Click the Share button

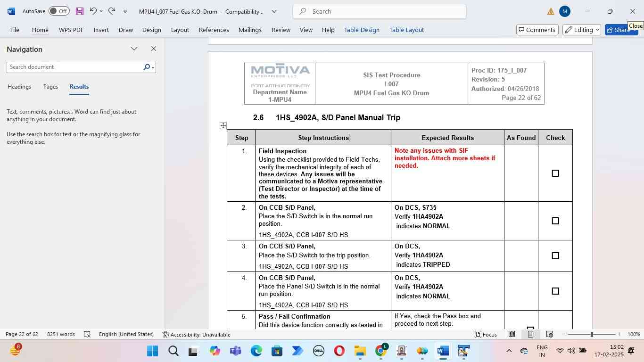coord(621,30)
